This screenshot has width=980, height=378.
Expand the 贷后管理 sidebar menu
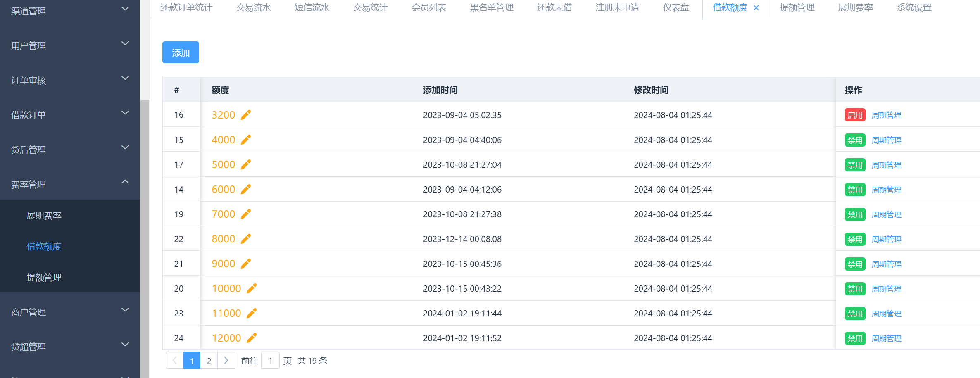70,150
